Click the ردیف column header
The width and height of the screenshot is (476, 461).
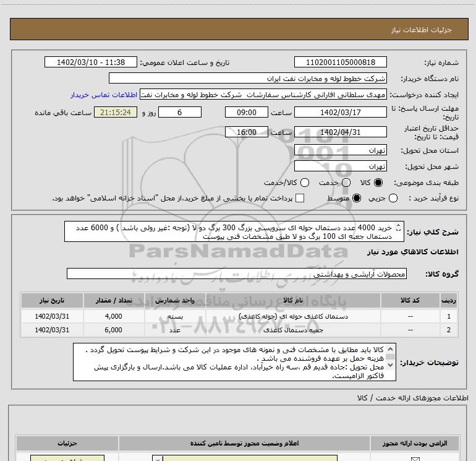tap(449, 300)
